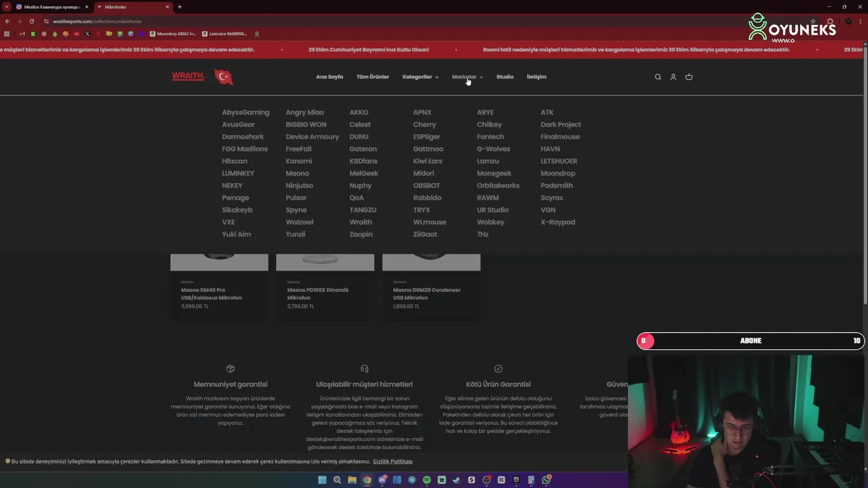This screenshot has width=868, height=488.
Task: Go back with browser back arrow
Action: pos(7,21)
